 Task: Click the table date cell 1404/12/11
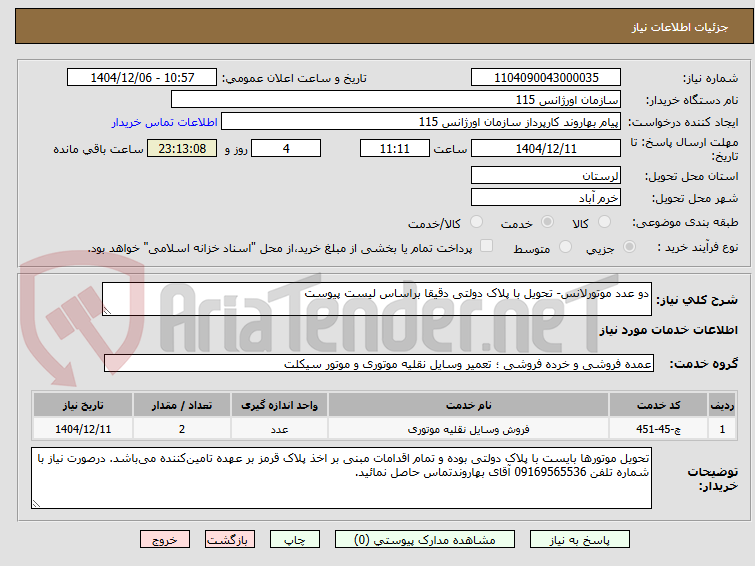point(83,429)
